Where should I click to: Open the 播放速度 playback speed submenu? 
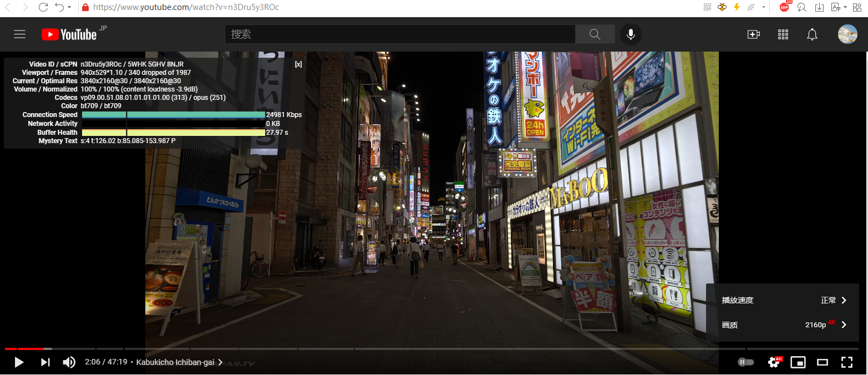(x=783, y=300)
